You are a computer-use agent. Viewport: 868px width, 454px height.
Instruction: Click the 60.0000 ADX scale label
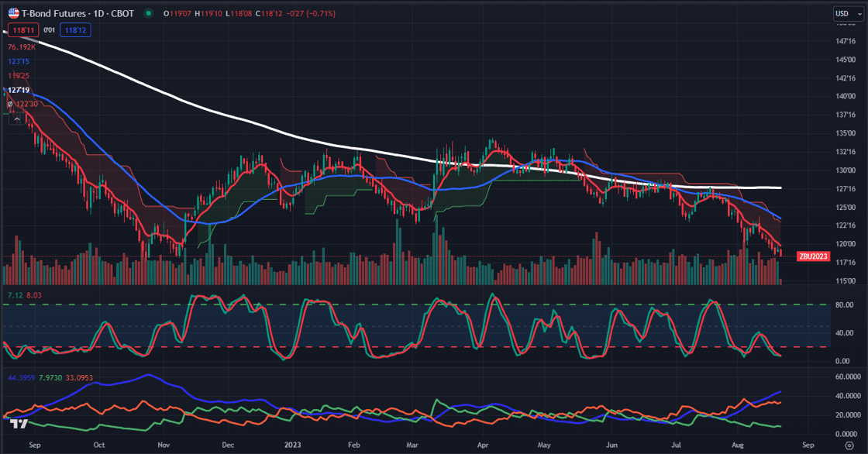pos(848,377)
